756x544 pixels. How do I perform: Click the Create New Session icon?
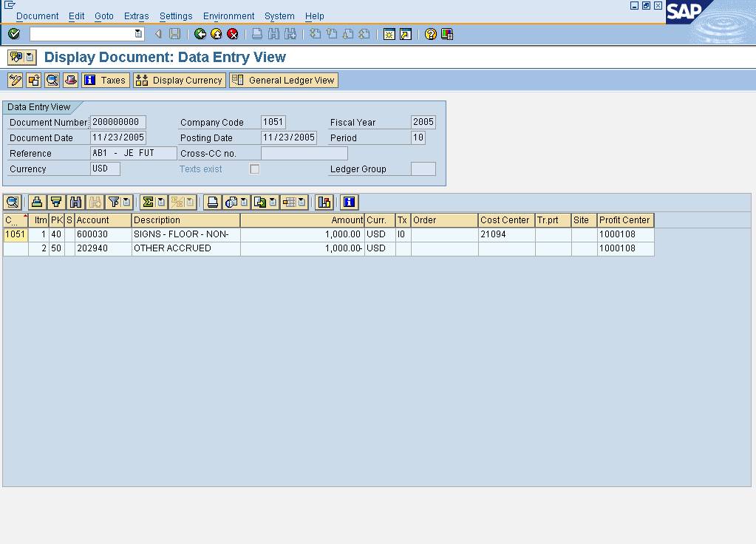(x=389, y=34)
